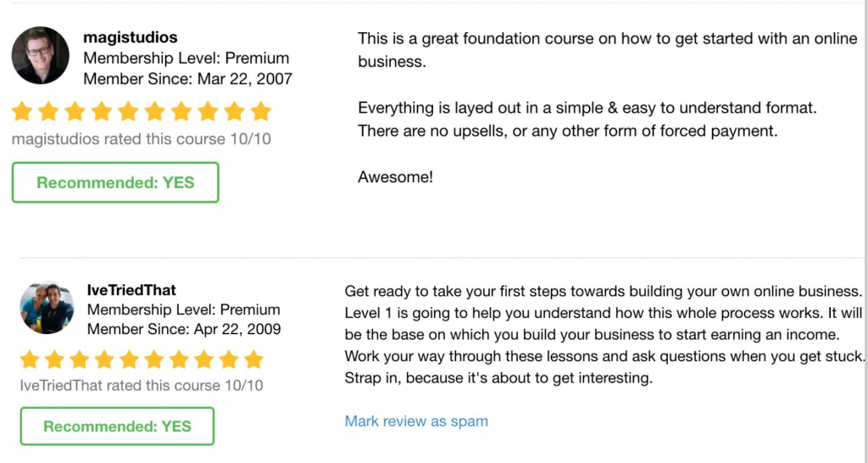This screenshot has height=463, width=868.
Task: Click Mark review as spam link
Action: click(x=416, y=421)
